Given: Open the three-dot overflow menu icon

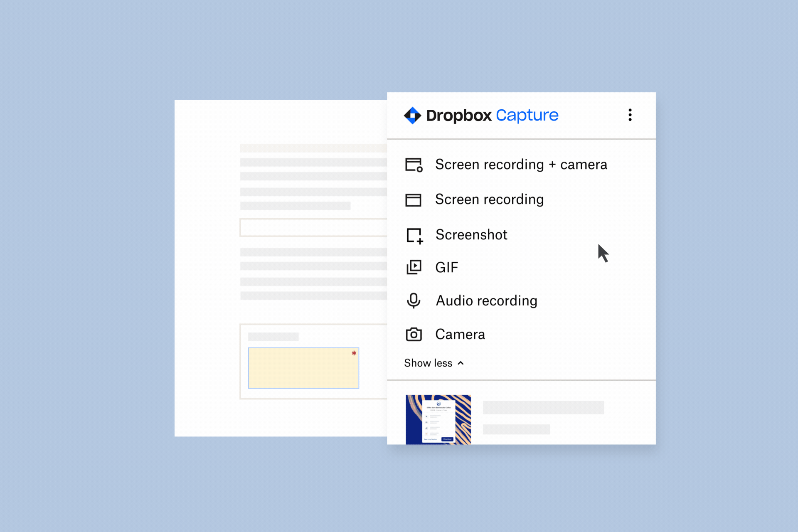Looking at the screenshot, I should click(631, 115).
